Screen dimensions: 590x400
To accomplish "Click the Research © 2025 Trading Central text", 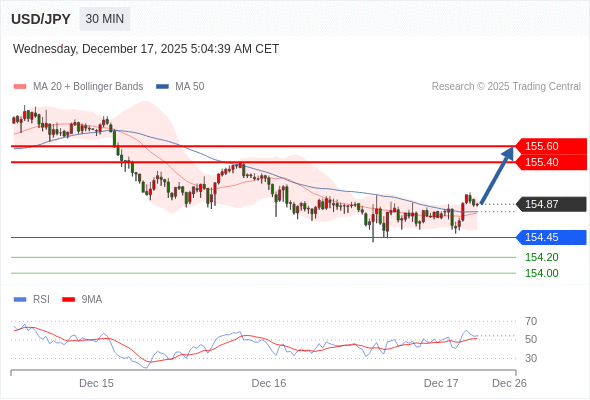I will [506, 87].
